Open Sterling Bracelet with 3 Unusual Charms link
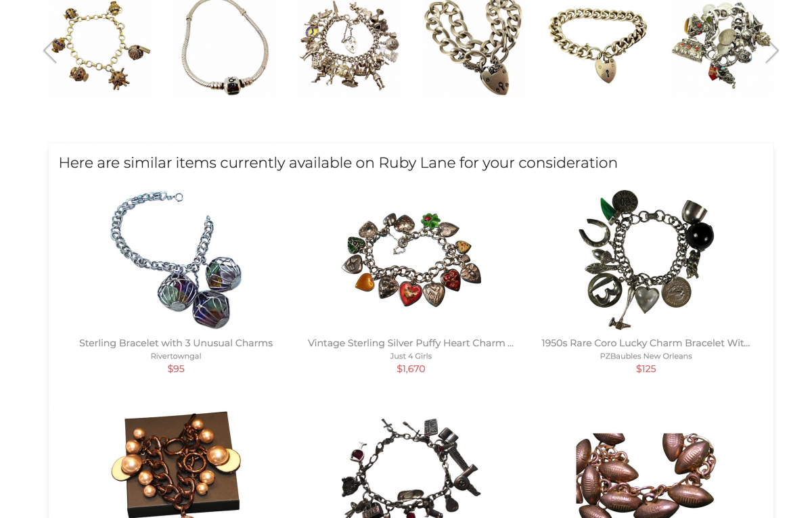The width and height of the screenshot is (812, 518). 176,343
